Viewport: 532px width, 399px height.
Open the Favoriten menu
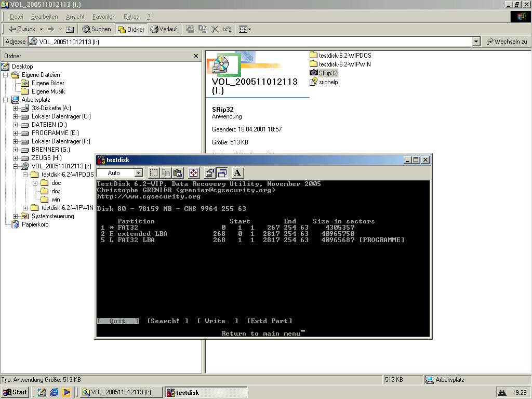coord(104,17)
